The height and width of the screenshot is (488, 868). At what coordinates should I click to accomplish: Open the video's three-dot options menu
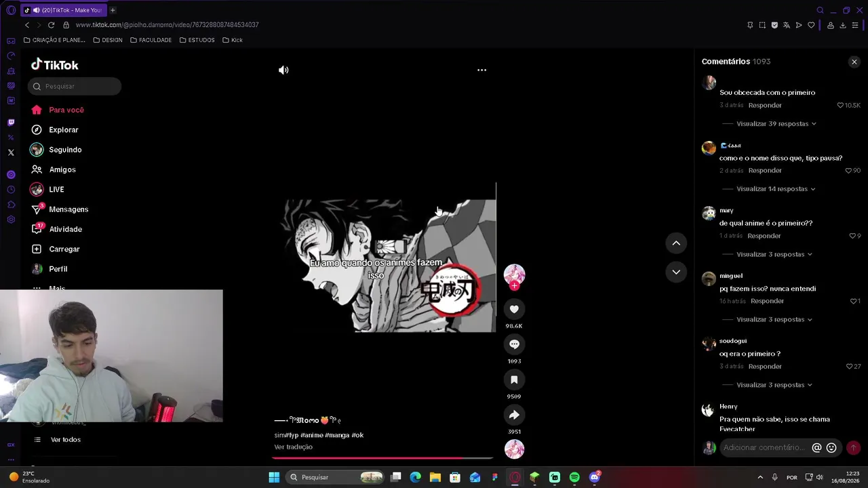point(481,70)
